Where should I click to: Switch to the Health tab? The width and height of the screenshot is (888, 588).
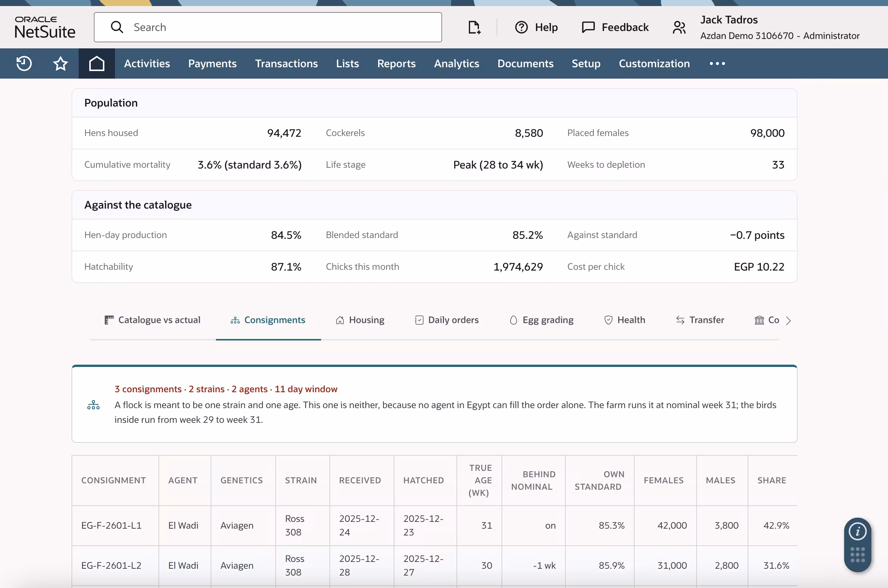pos(624,320)
